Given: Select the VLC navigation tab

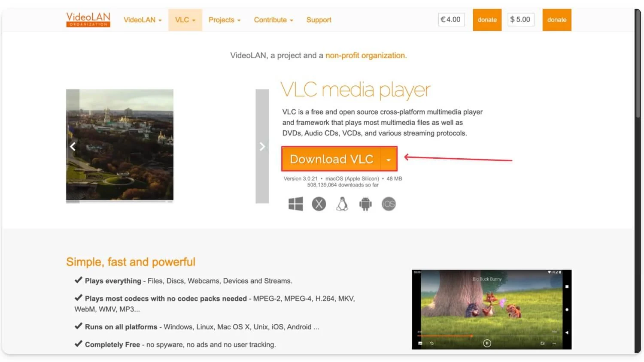Looking at the screenshot, I should coord(185,20).
